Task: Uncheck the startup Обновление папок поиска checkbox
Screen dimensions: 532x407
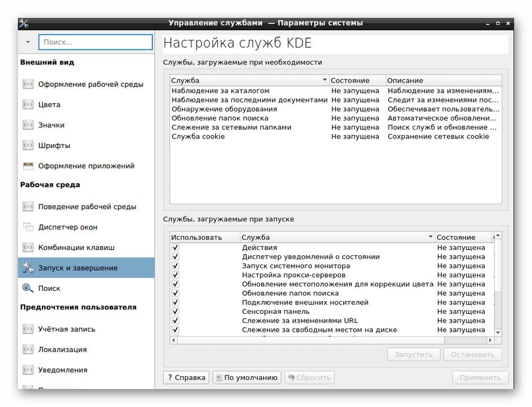Action: pyautogui.click(x=175, y=293)
